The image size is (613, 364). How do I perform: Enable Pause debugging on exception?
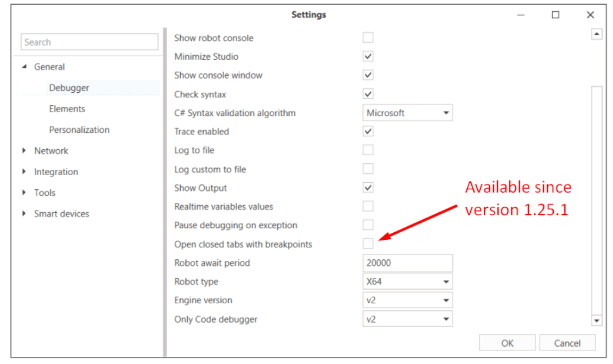click(368, 225)
